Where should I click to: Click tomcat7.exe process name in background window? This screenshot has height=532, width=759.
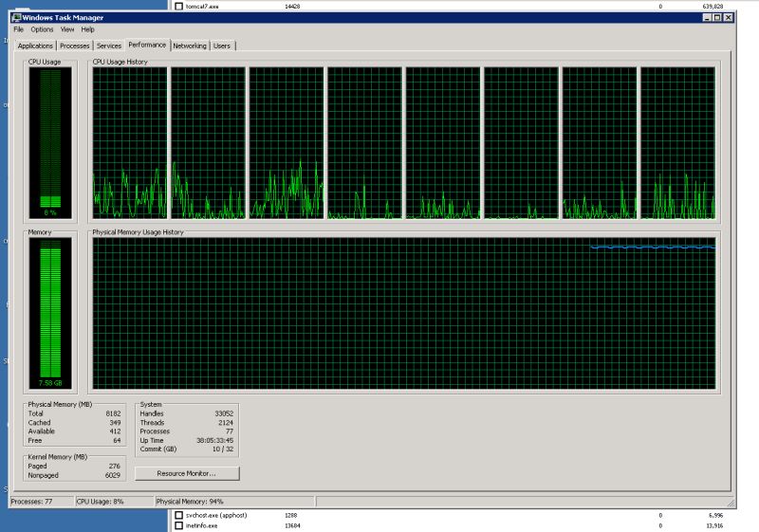202,7
